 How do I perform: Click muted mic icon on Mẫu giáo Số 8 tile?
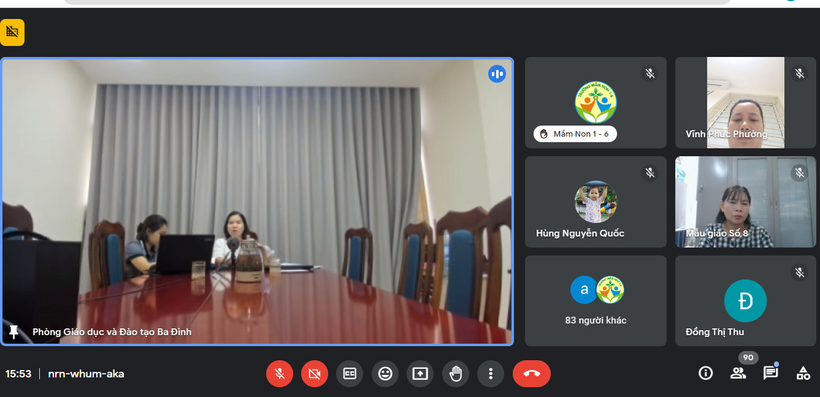[x=799, y=173]
